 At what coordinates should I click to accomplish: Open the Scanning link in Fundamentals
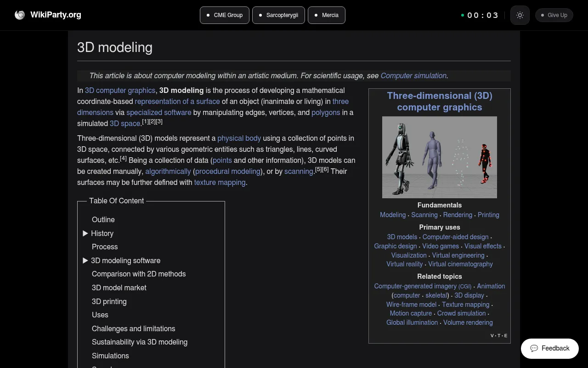point(424,215)
